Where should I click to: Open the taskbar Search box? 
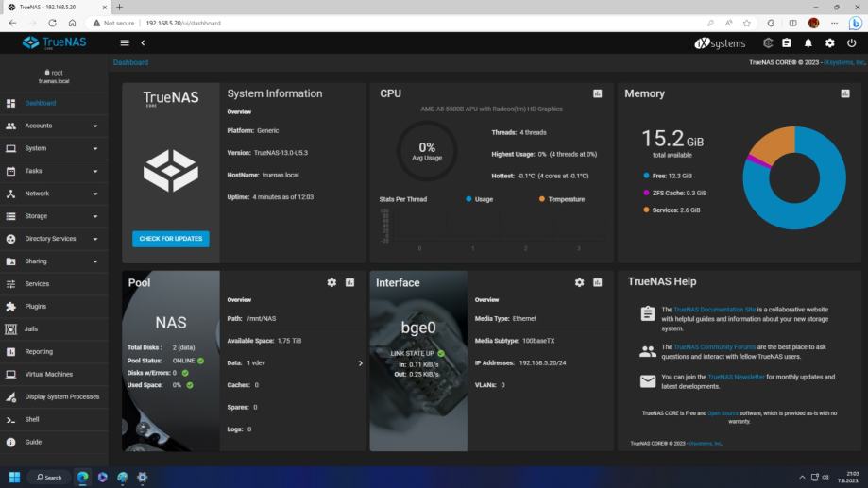pos(49,477)
